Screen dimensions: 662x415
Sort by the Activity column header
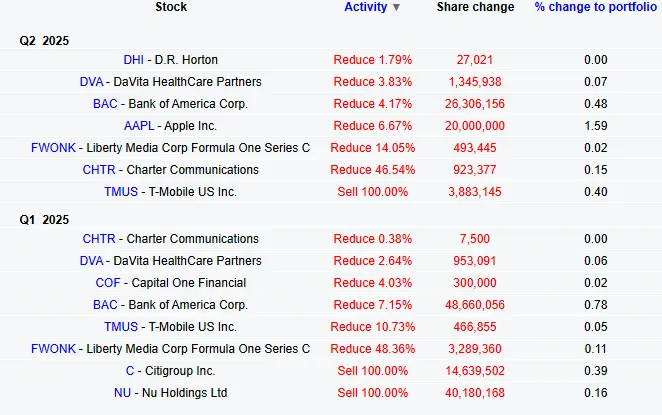coord(365,7)
